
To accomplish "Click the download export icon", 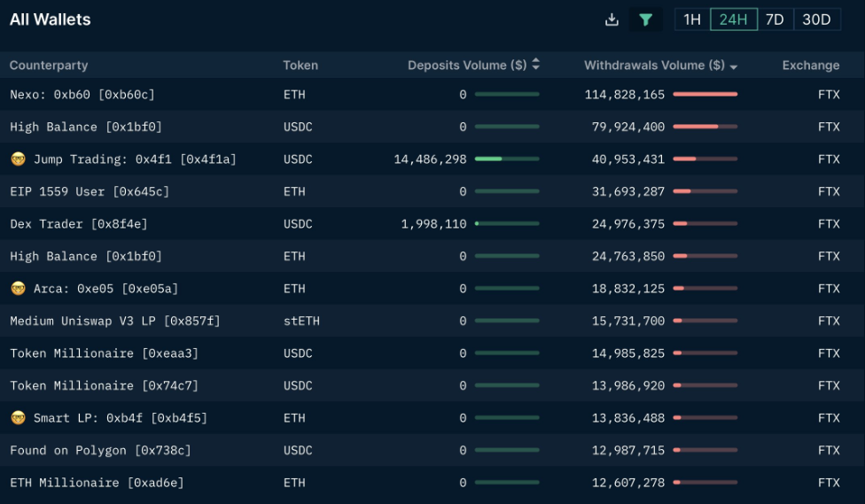I will click(612, 19).
